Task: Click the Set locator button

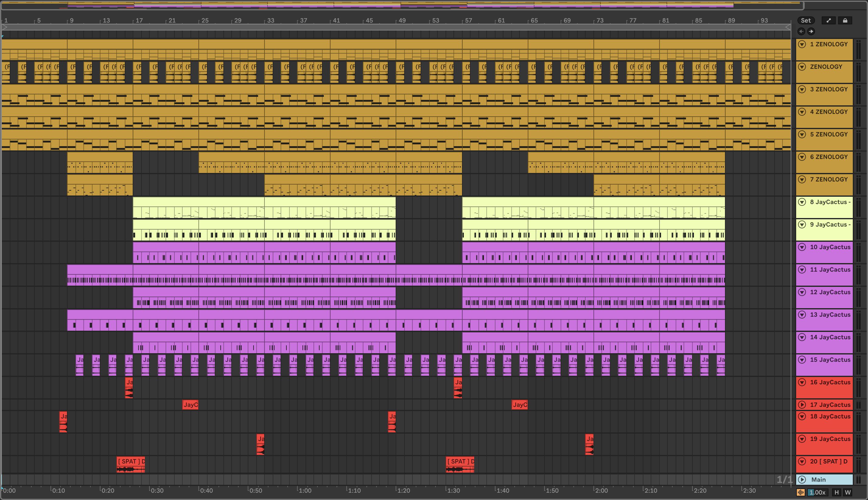Action: (x=805, y=21)
